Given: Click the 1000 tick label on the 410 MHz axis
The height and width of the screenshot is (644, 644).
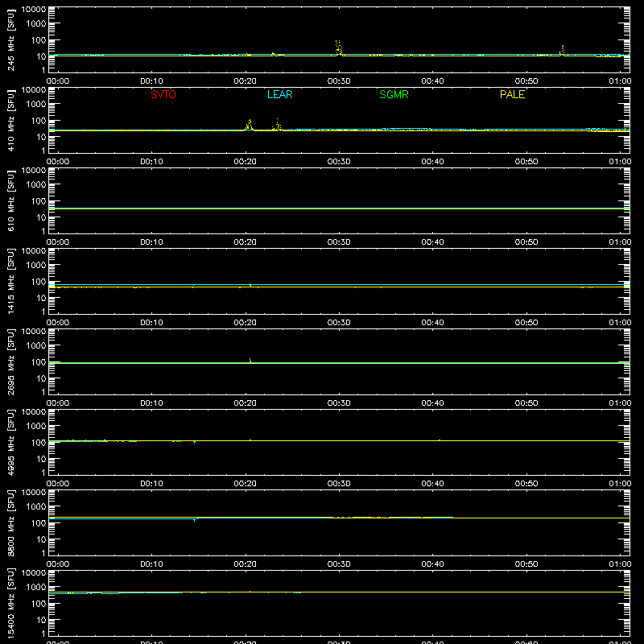Looking at the screenshot, I should [x=36, y=104].
